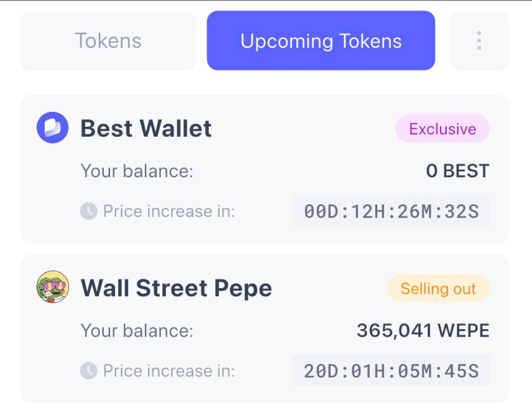Select the Upcoming Tokens tab
The width and height of the screenshot is (532, 410).
point(321,41)
